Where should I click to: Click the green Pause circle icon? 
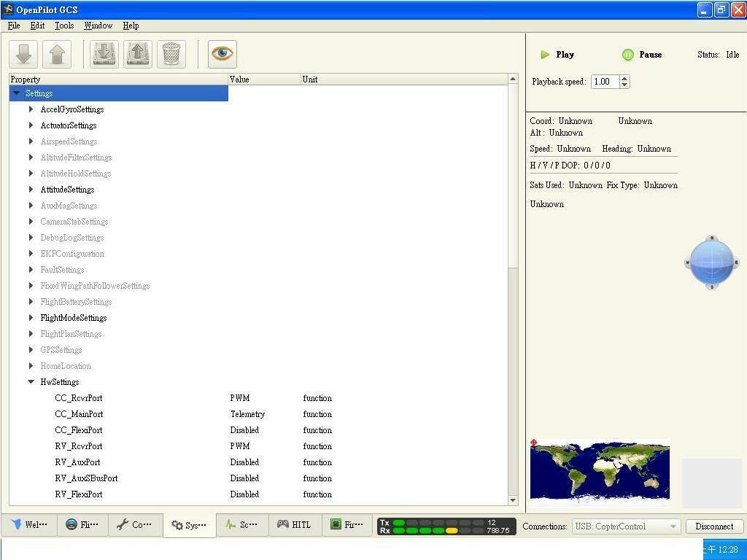pyautogui.click(x=628, y=55)
